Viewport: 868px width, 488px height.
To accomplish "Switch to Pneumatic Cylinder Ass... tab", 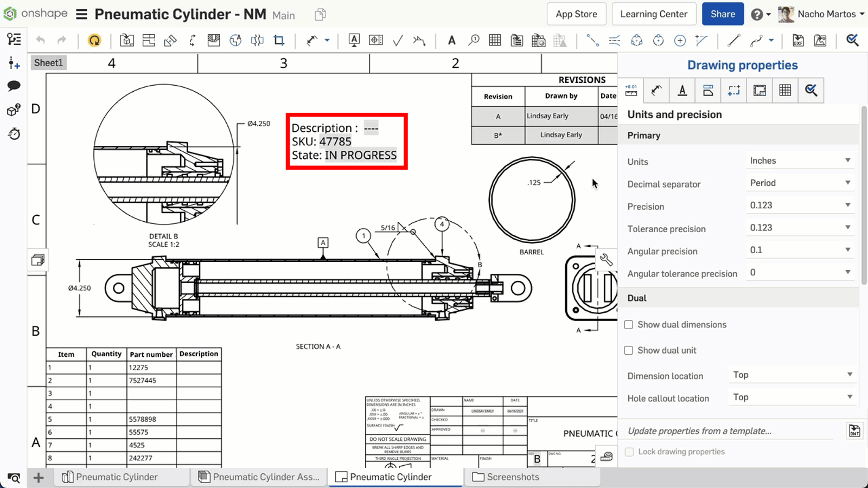I will (x=259, y=477).
